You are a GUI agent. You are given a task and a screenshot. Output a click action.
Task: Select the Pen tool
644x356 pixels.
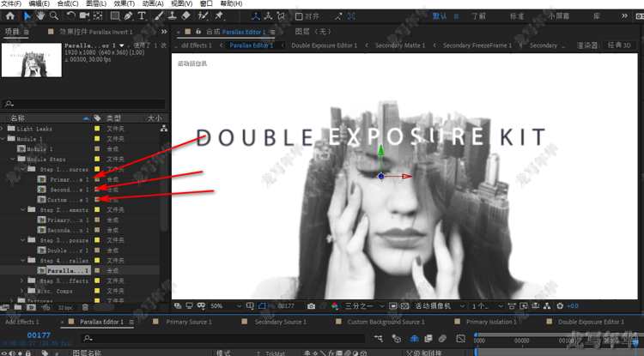pos(129,16)
